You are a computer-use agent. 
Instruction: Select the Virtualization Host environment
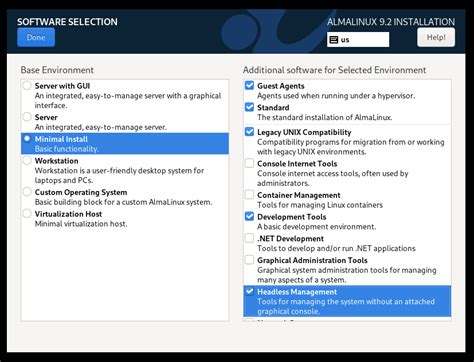pos(27,214)
